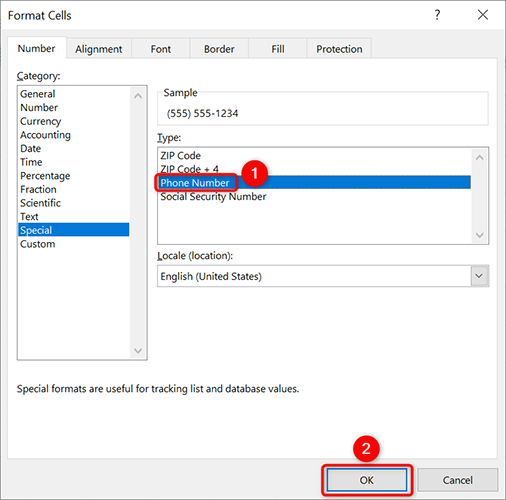Expand the Locale location dropdown arrow
The width and height of the screenshot is (506, 500).
click(x=479, y=276)
